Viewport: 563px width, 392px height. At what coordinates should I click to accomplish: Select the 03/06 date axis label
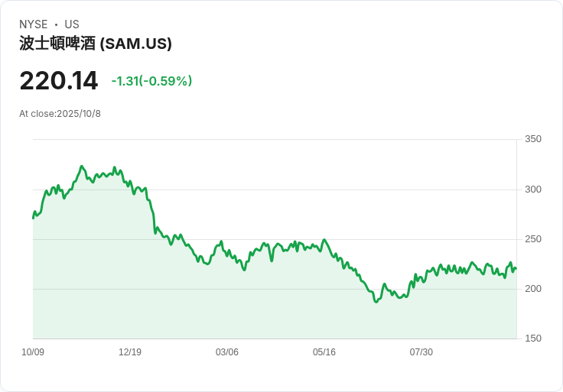coord(227,352)
